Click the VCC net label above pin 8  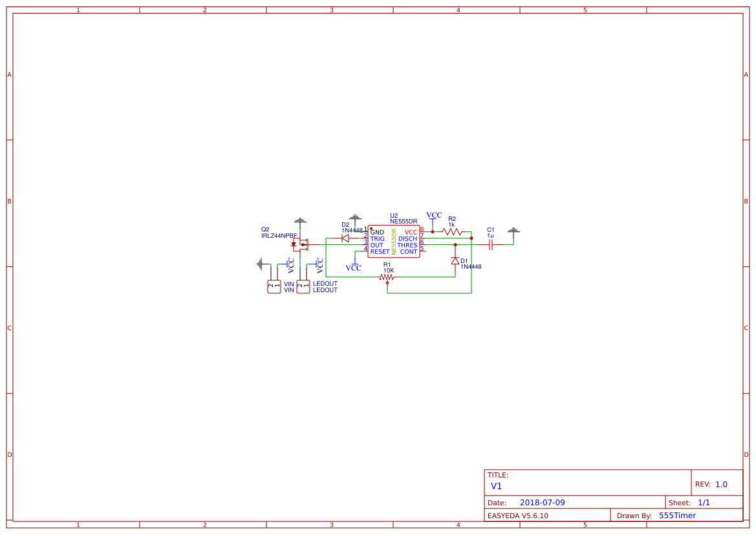pyautogui.click(x=434, y=215)
